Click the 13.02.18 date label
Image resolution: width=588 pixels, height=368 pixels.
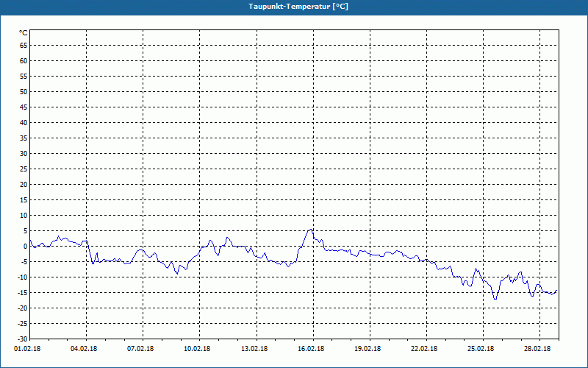(x=254, y=348)
